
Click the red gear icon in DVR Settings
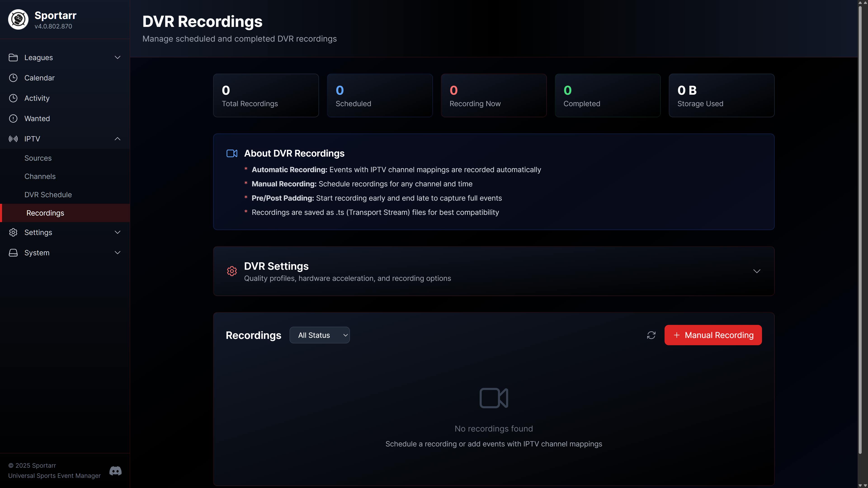(x=232, y=271)
